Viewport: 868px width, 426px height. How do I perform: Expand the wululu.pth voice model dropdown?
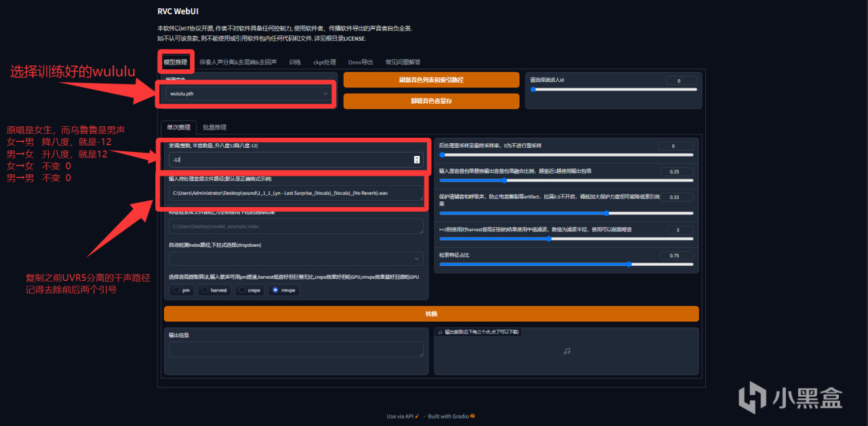coord(248,94)
